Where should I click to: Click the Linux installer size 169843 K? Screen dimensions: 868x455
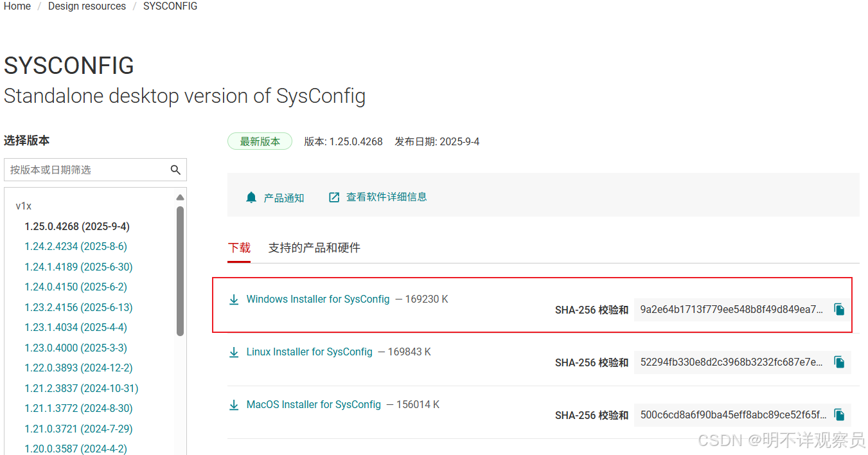(409, 352)
